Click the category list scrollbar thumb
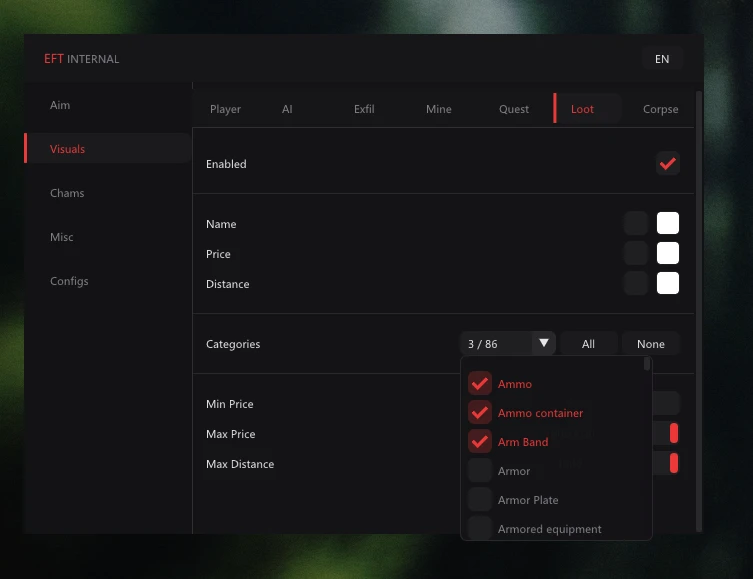Viewport: 753px width, 579px height. click(x=647, y=364)
